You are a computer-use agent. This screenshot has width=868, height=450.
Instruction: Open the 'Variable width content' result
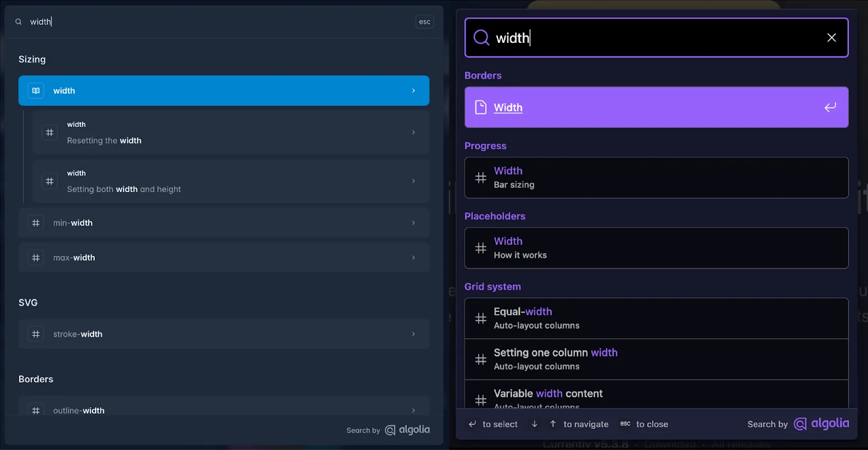click(656, 394)
